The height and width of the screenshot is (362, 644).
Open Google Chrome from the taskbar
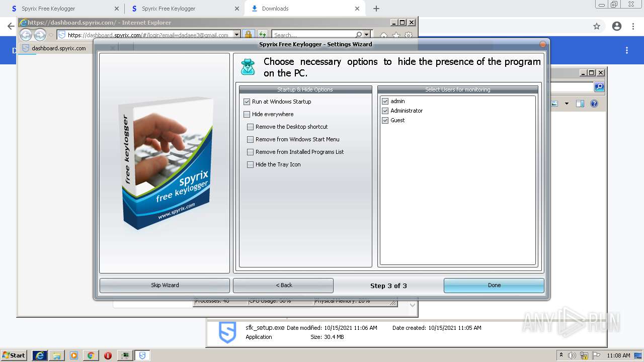[x=91, y=355]
